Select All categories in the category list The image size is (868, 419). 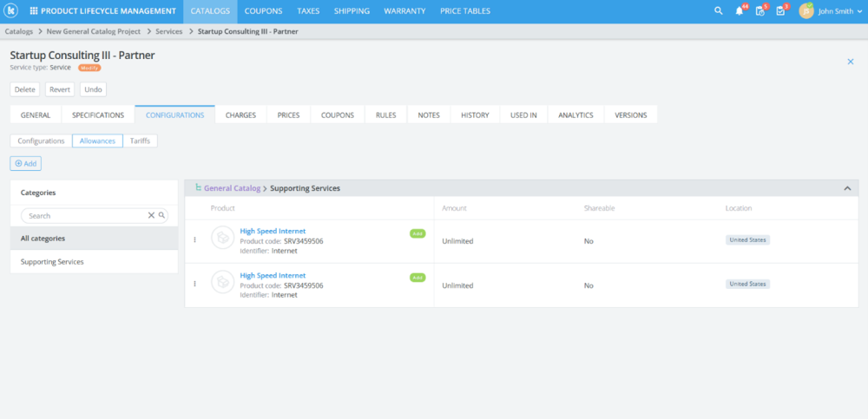tap(94, 239)
